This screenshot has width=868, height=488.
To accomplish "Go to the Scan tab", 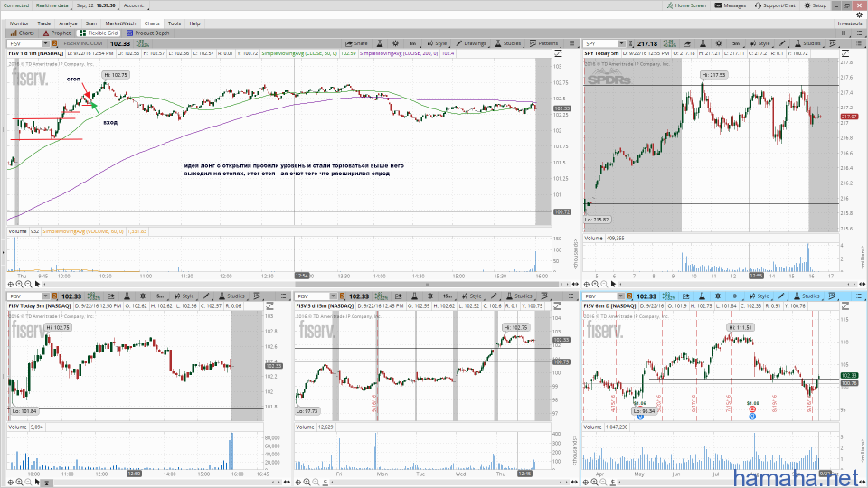I will point(91,23).
